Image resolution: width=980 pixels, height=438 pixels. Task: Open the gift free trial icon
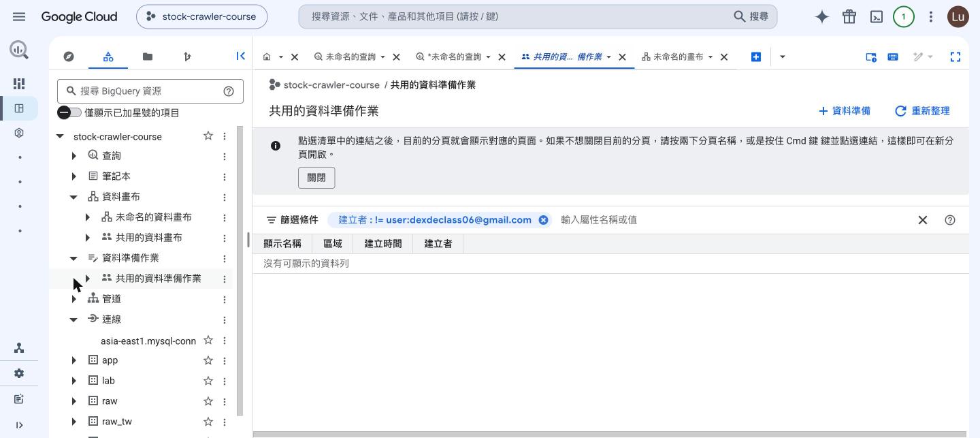click(849, 17)
